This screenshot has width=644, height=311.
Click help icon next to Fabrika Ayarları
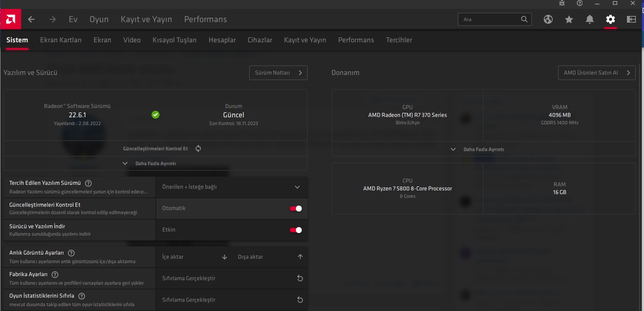click(x=55, y=275)
